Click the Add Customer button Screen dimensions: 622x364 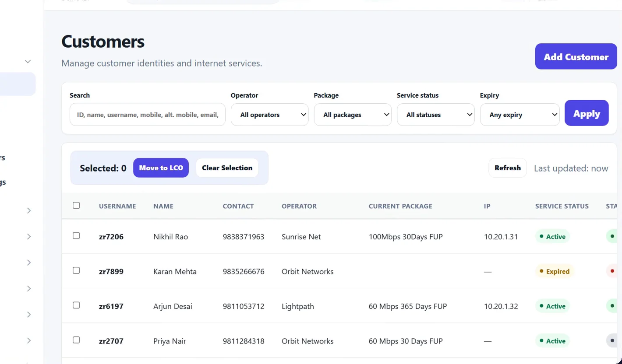pyautogui.click(x=576, y=56)
